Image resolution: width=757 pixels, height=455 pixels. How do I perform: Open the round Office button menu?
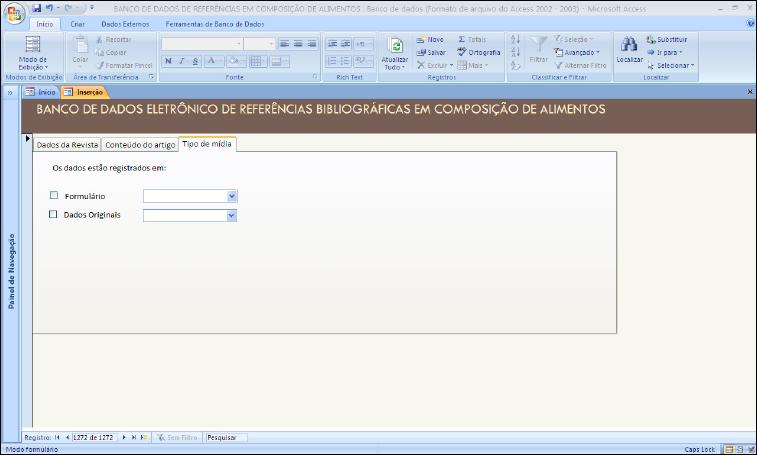(14, 14)
